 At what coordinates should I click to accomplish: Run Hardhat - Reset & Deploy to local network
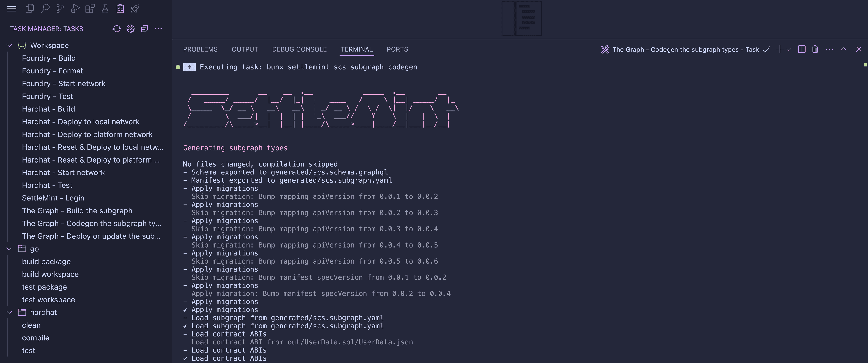93,147
